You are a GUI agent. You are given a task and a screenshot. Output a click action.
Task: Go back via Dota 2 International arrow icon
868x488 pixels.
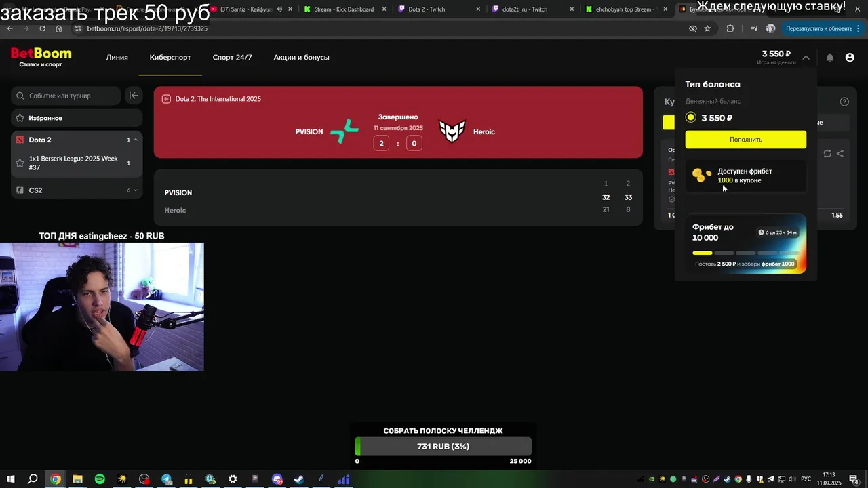pyautogui.click(x=166, y=99)
